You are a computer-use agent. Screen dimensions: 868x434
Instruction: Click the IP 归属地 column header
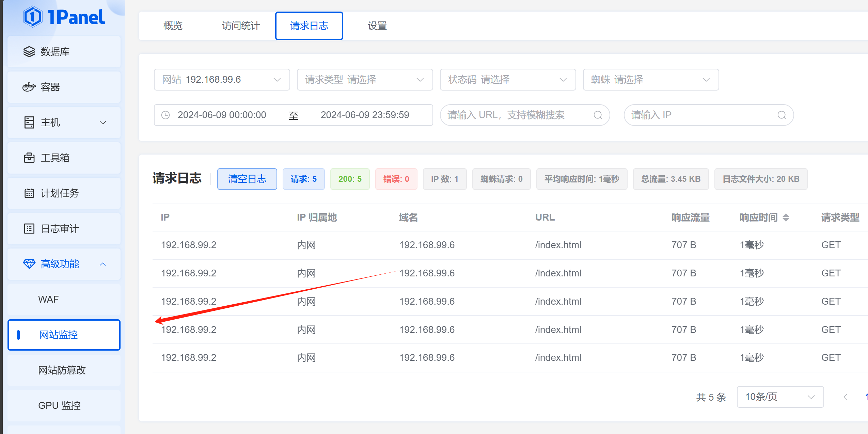pos(317,218)
